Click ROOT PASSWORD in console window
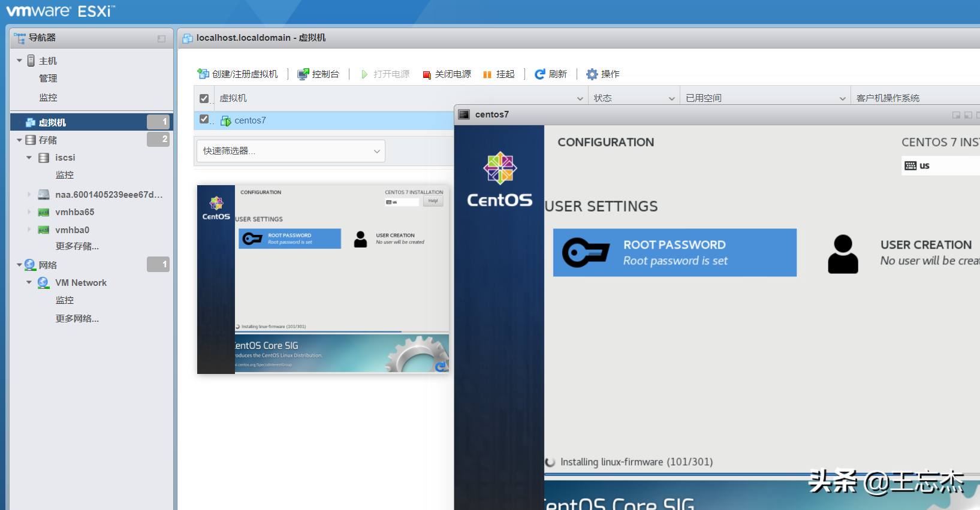980x510 pixels. tap(674, 252)
